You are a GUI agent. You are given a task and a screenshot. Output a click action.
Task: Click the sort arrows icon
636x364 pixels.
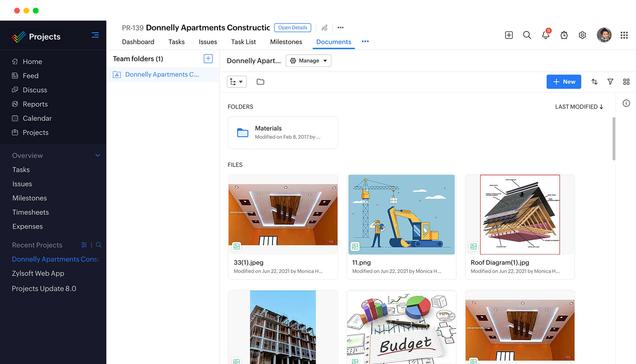click(594, 82)
